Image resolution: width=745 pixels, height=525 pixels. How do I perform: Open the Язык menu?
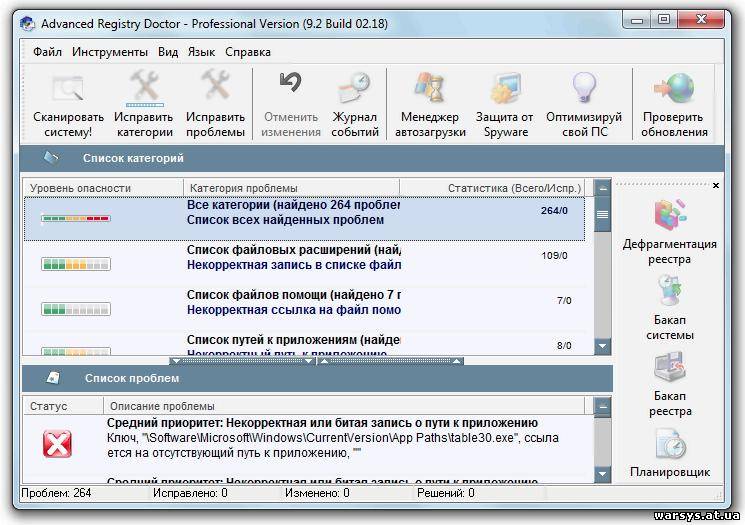[x=201, y=52]
